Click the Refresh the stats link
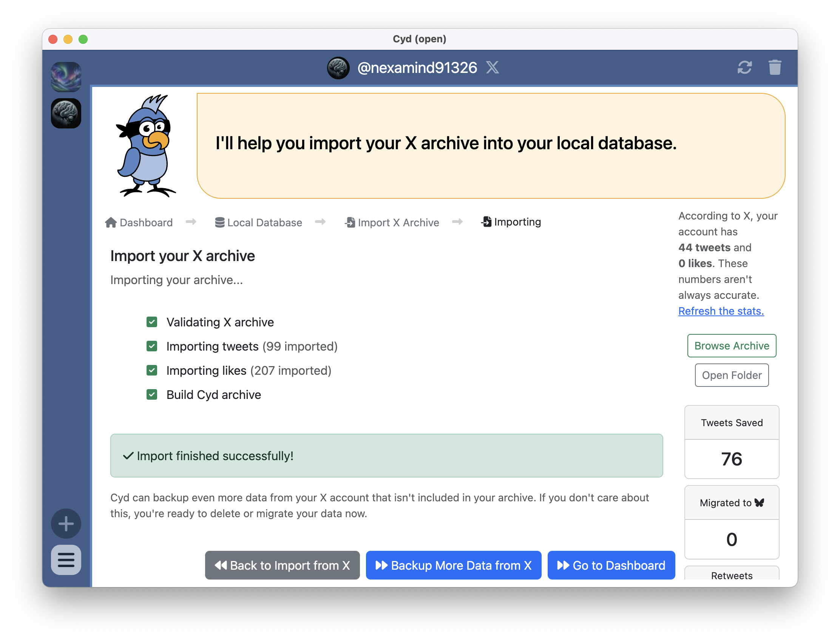840x643 pixels. click(x=721, y=311)
